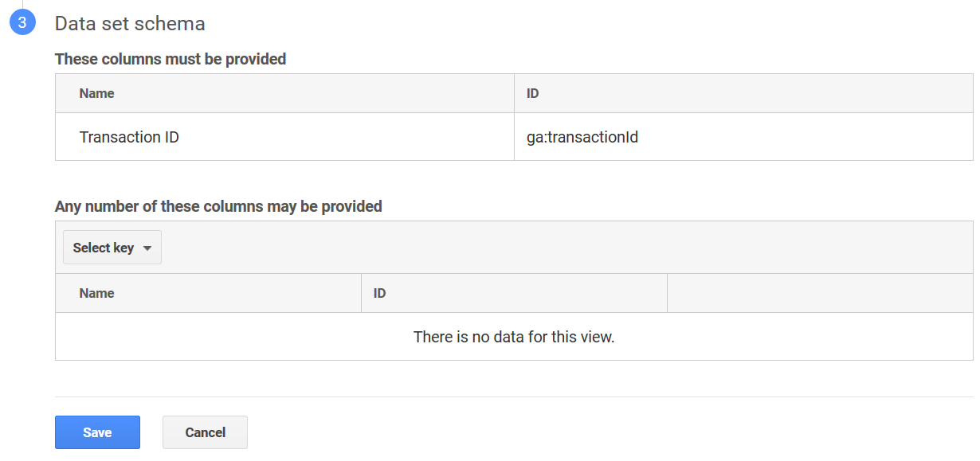Image resolution: width=980 pixels, height=461 pixels.
Task: Select 'These columns must be provided' label
Action: point(171,59)
